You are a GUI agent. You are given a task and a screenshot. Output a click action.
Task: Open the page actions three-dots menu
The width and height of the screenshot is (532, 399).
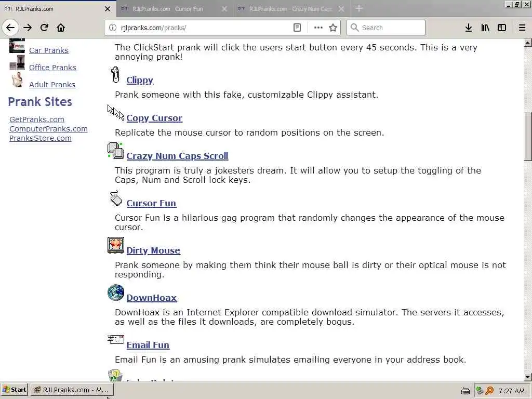tap(318, 28)
